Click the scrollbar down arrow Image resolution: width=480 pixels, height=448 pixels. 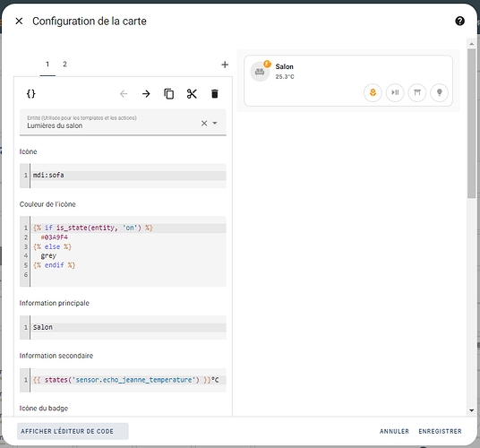click(x=471, y=410)
